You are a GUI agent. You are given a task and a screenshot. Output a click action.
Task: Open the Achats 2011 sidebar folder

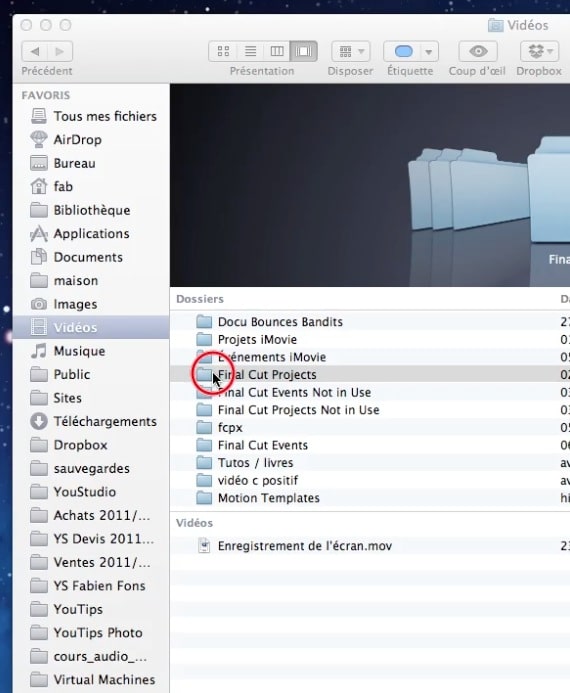[90, 515]
